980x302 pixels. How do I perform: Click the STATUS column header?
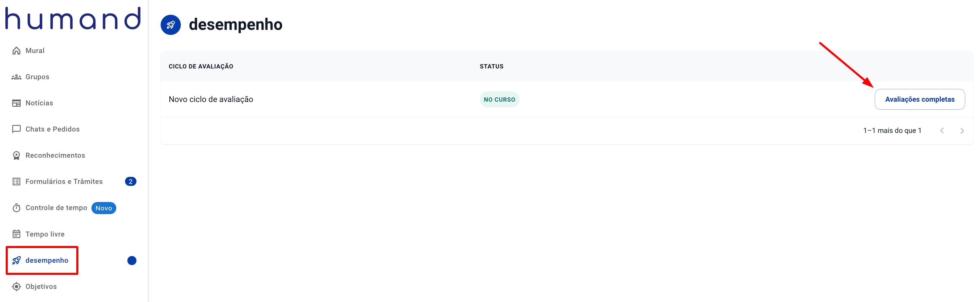coord(491,66)
